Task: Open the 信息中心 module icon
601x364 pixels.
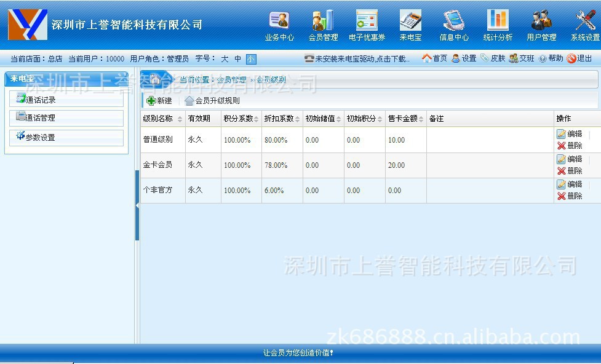Action: click(454, 22)
